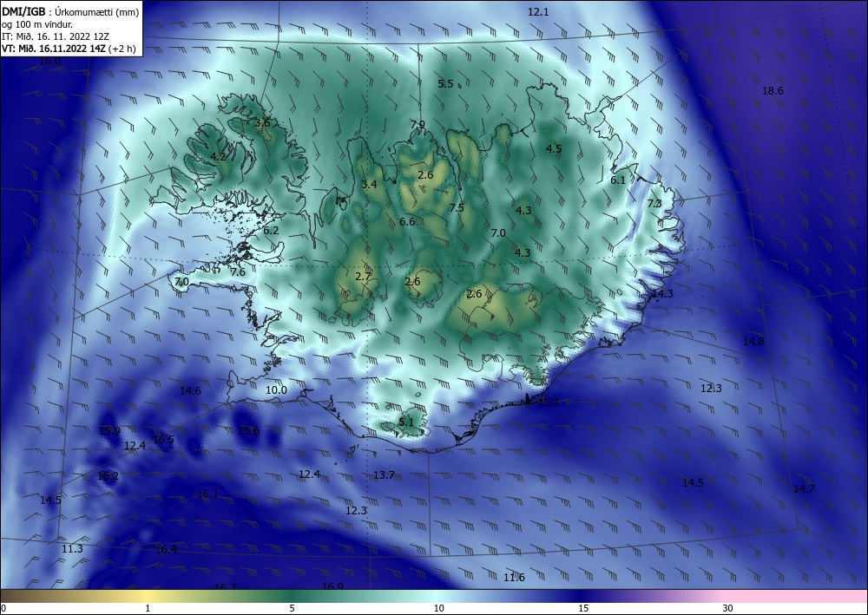This screenshot has height=615, width=868.
Task: Click the color scale label 5
Action: (x=292, y=608)
